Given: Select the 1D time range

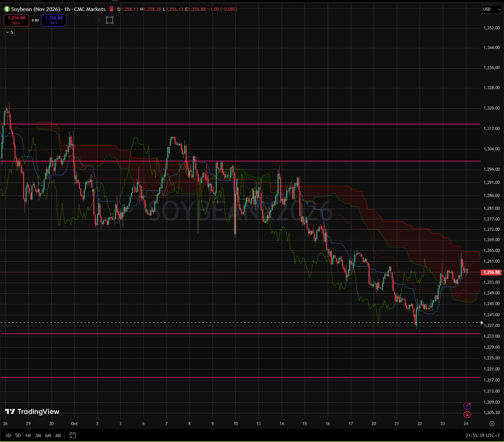Looking at the screenshot, I should (x=8, y=435).
